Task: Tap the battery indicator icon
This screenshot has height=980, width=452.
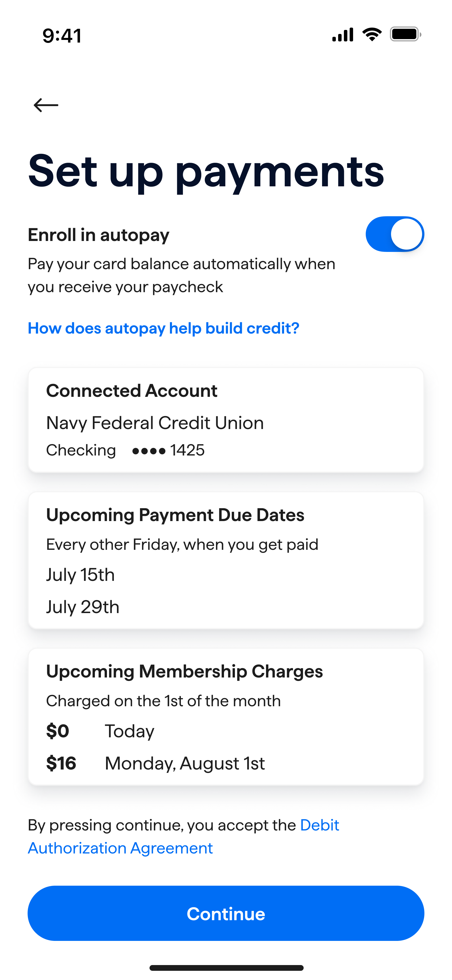Action: [405, 35]
